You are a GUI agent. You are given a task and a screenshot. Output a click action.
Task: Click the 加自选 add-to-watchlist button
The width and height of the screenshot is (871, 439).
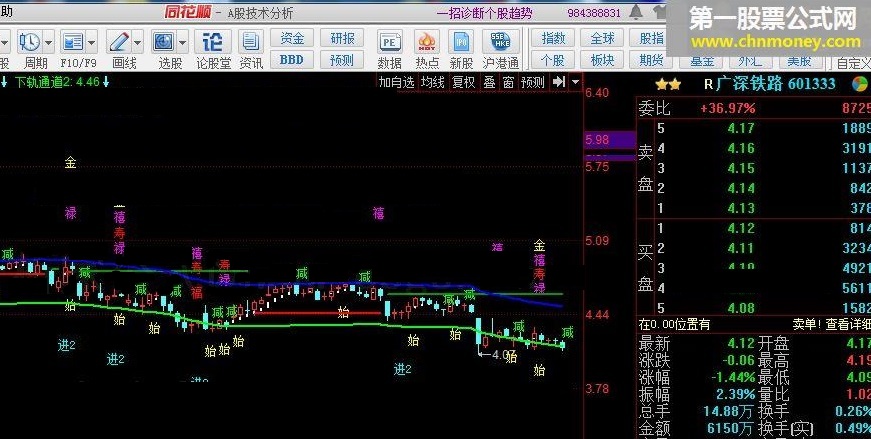397,82
